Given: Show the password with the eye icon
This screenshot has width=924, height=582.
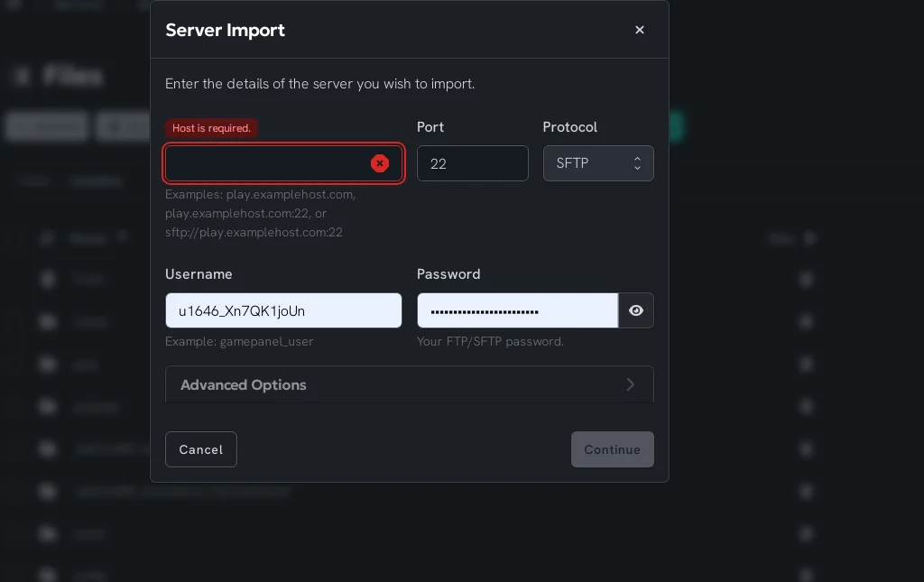Looking at the screenshot, I should [636, 310].
